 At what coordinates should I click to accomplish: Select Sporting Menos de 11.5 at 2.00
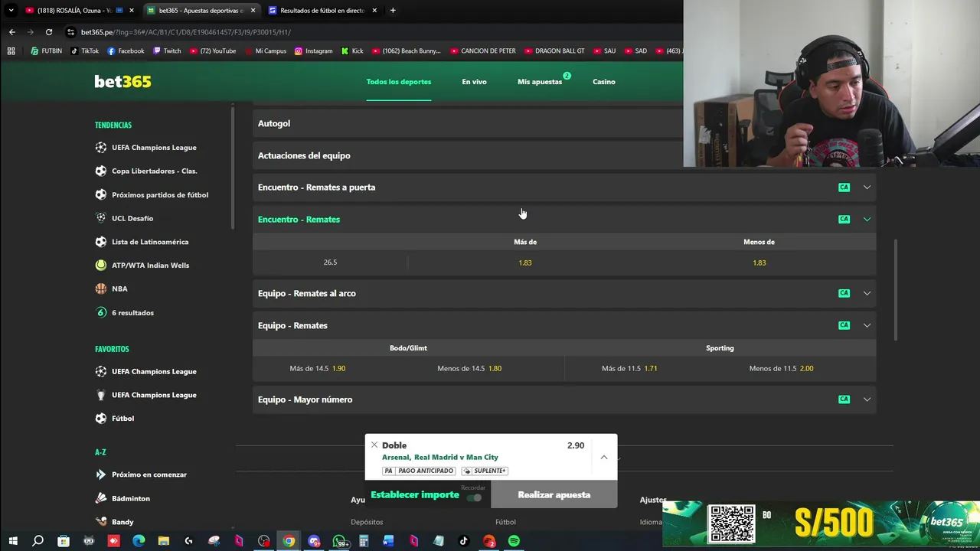[x=781, y=369]
